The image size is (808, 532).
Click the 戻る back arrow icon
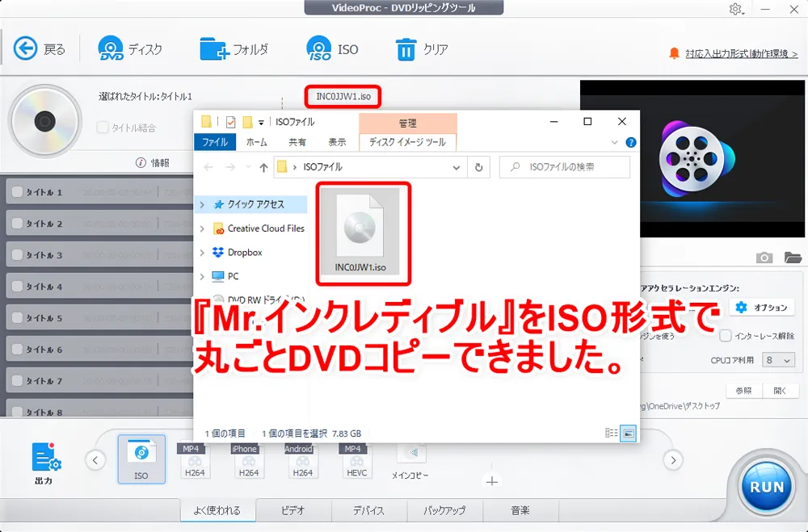25,49
